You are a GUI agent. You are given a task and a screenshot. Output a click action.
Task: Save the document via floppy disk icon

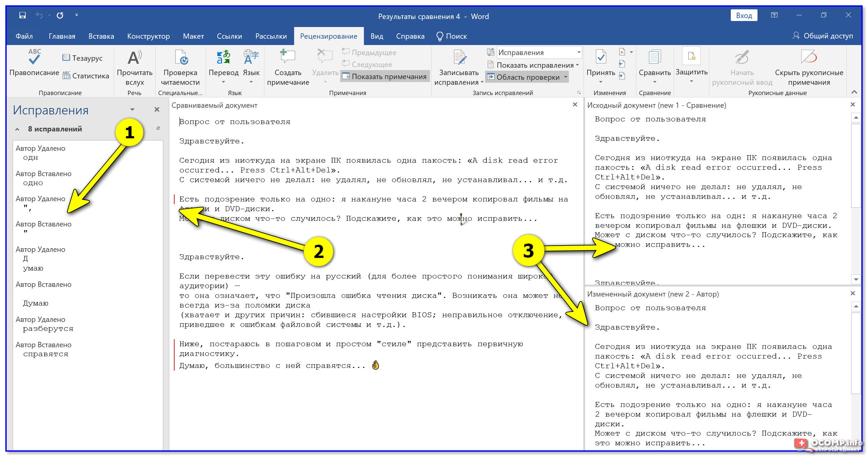pyautogui.click(x=22, y=15)
